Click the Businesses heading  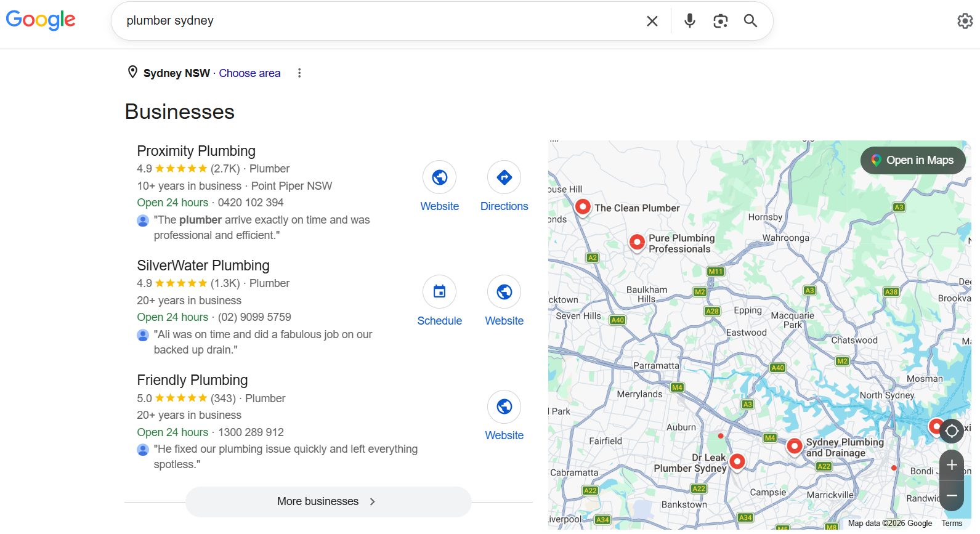click(x=180, y=111)
